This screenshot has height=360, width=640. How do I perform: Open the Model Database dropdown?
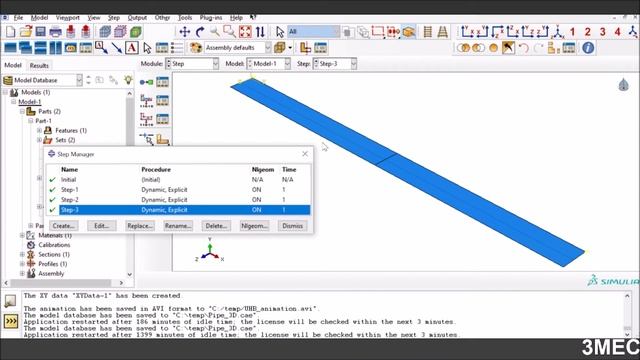pos(43,80)
